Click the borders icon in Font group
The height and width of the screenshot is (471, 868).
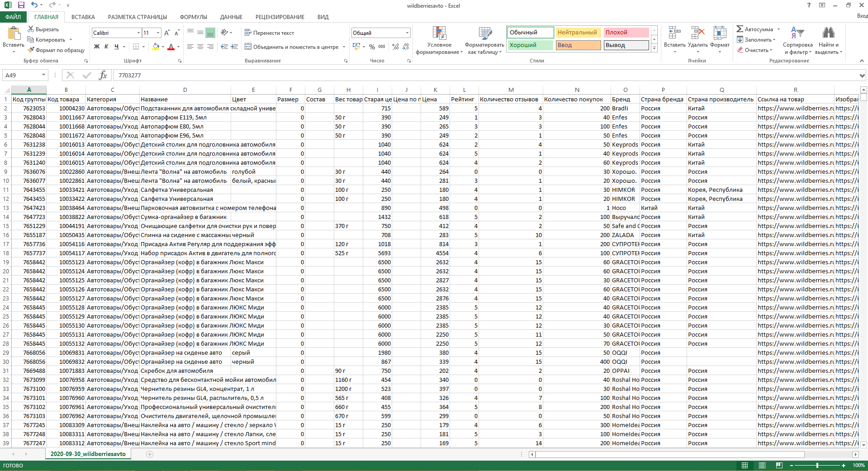136,47
